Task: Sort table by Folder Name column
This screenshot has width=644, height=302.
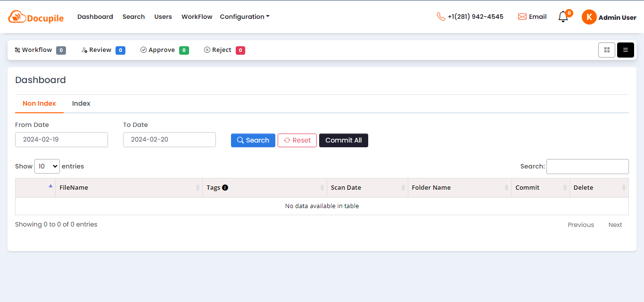Action: [460, 188]
